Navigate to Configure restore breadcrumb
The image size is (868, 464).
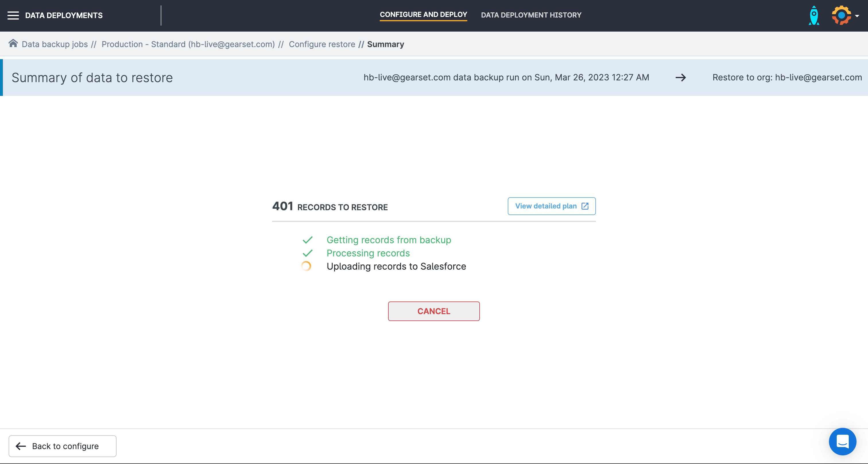(322, 44)
